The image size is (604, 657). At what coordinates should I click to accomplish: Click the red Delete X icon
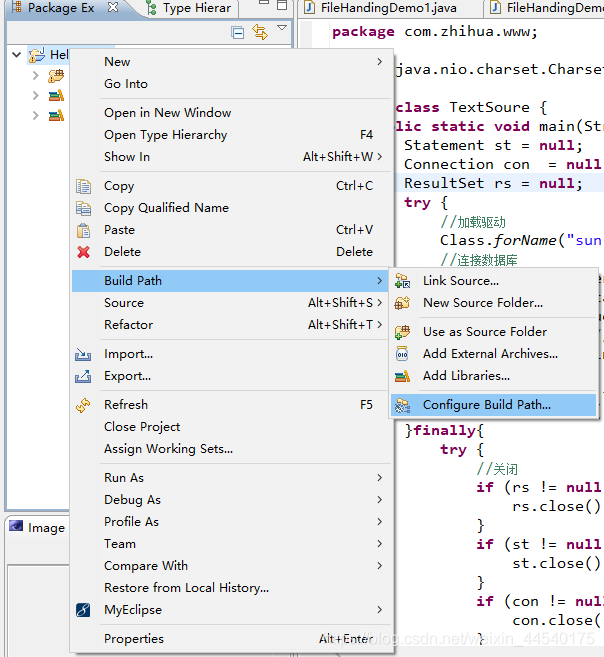83,252
